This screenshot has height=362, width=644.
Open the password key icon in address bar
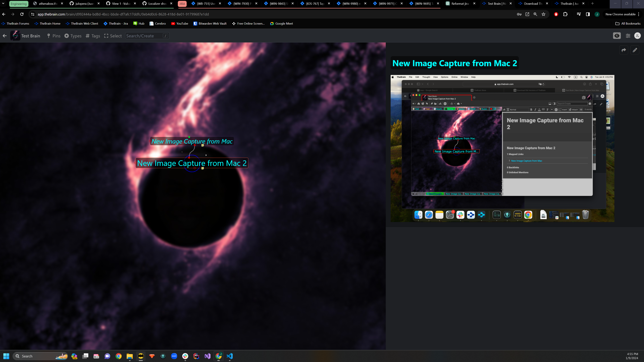tap(519, 14)
